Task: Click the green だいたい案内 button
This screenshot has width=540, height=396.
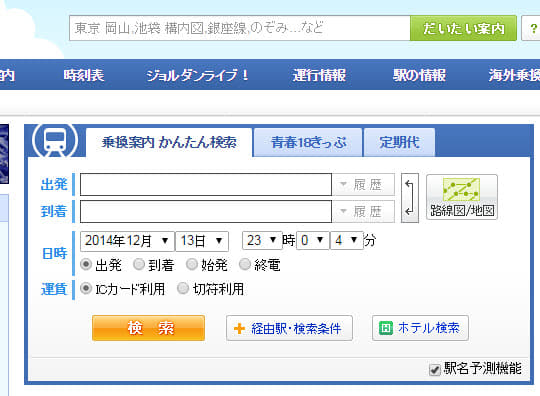Action: coord(464,28)
